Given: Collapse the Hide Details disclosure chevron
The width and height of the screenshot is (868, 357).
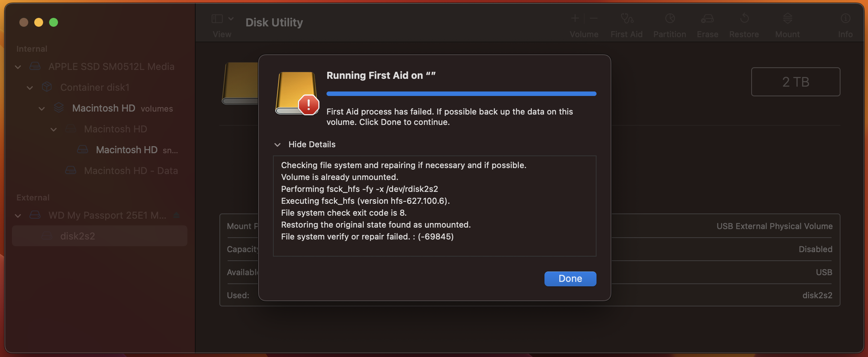Looking at the screenshot, I should (x=277, y=145).
